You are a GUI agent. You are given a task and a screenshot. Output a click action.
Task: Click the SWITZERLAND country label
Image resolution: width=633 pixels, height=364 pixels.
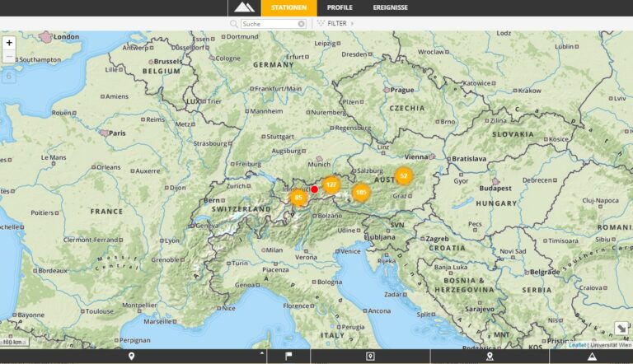point(241,209)
